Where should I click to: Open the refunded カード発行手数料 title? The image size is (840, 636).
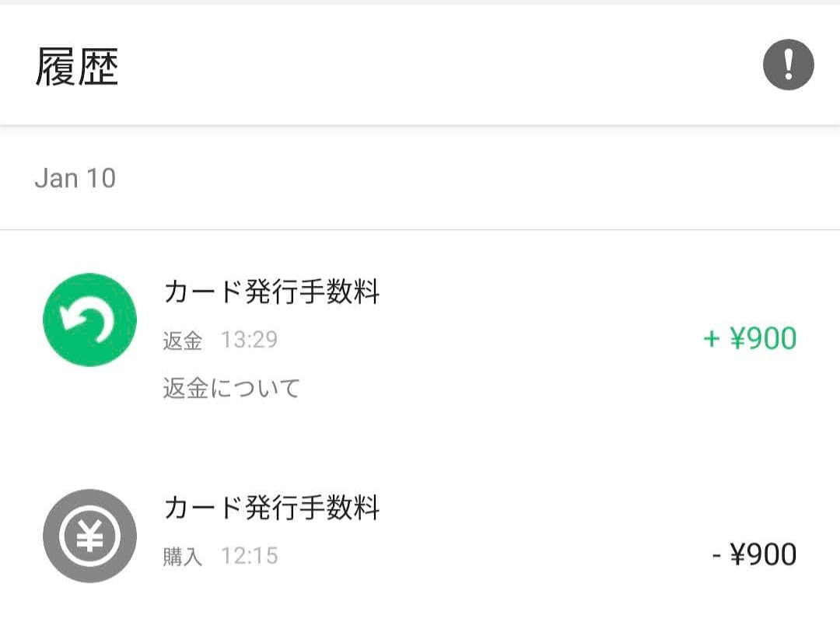pos(271,292)
